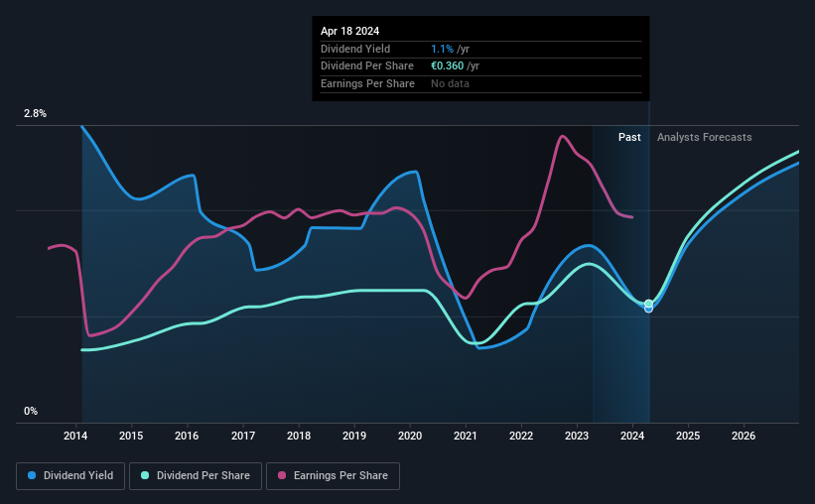Screen dimensions: 815x504
Task: Click the 2023 x-axis label
Action: (577, 436)
